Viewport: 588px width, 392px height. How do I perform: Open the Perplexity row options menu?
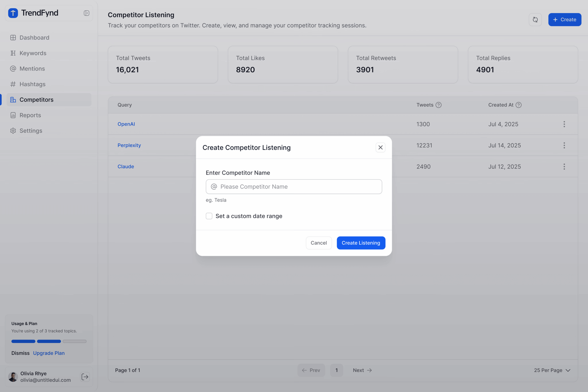tap(564, 145)
